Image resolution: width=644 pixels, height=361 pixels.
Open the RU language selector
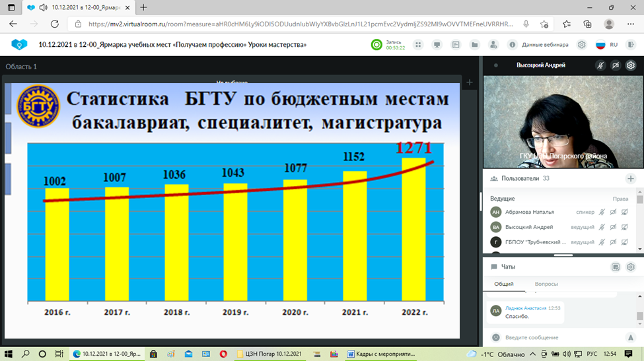coord(606,45)
